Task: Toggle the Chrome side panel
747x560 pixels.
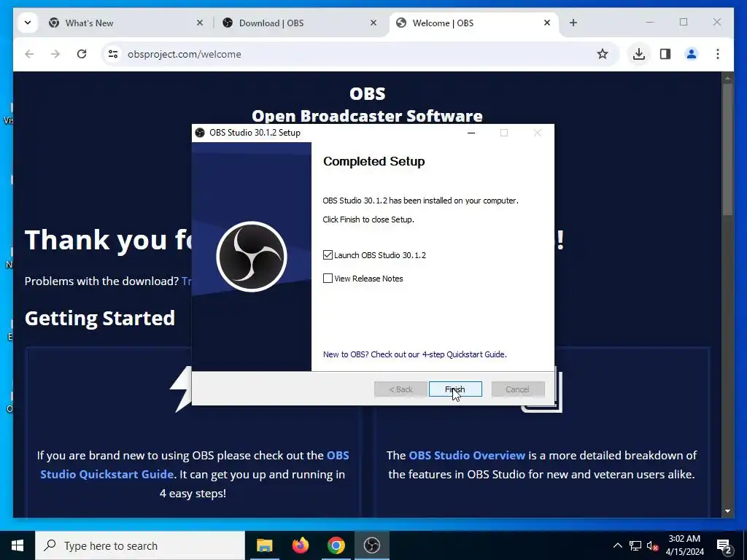Action: 665,54
